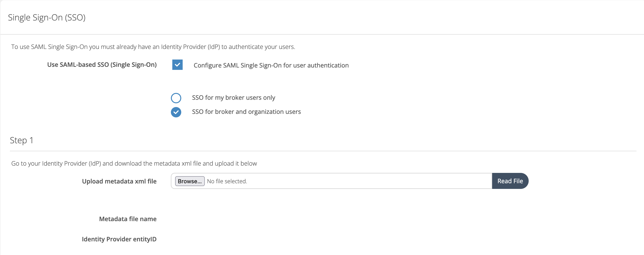Click the Identity Provider entityID label
The image size is (644, 255).
pyautogui.click(x=119, y=239)
